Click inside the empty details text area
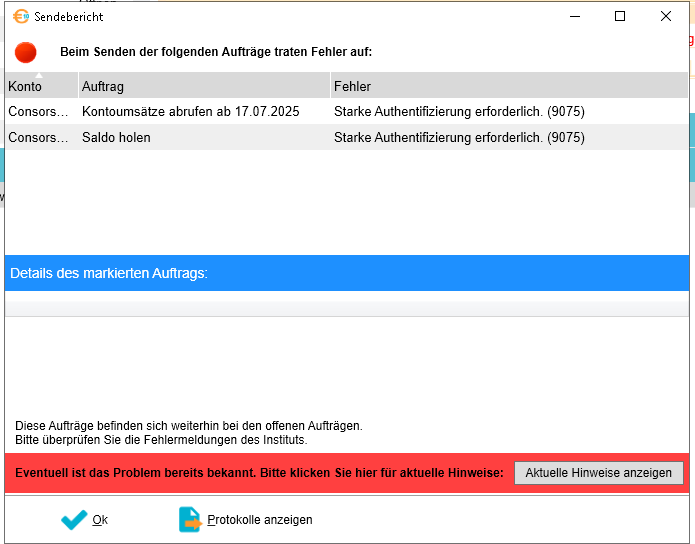Image resolution: width=695 pixels, height=544 pixels. (x=346, y=360)
